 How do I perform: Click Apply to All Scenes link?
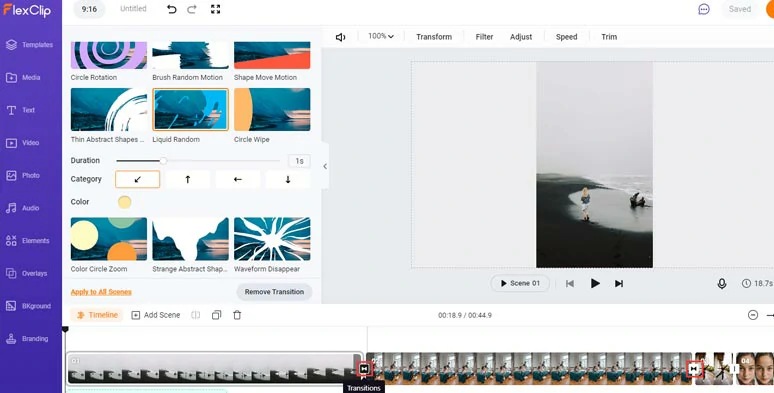101,292
